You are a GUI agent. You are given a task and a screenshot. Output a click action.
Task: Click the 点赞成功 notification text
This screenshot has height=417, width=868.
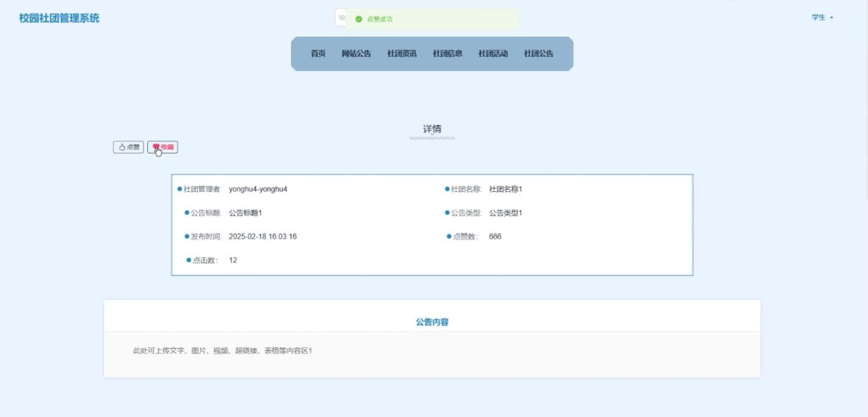379,19
